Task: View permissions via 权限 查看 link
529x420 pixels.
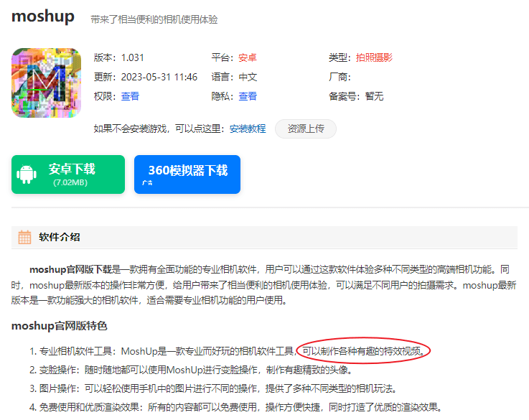Action: point(130,96)
